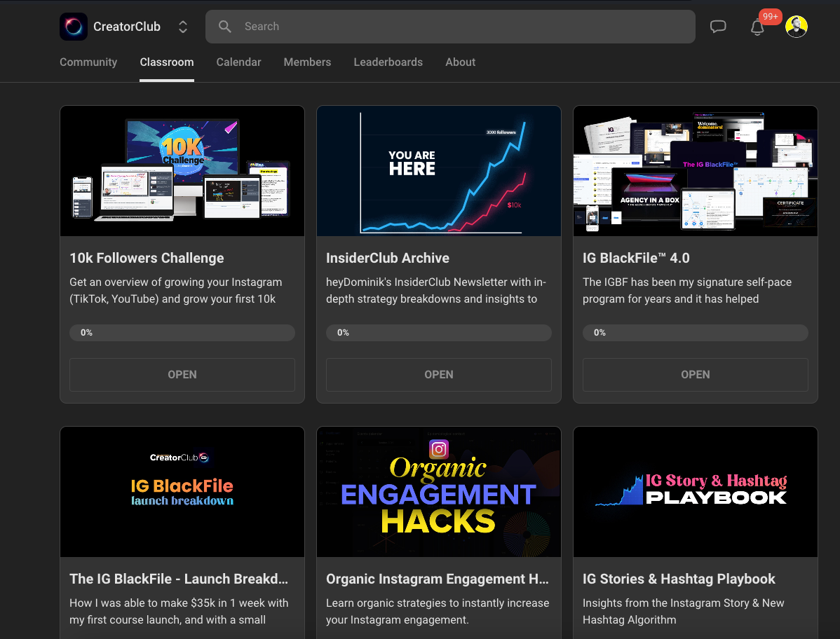The height and width of the screenshot is (639, 840).
Task: View the Leaderboards tab
Action: click(388, 62)
